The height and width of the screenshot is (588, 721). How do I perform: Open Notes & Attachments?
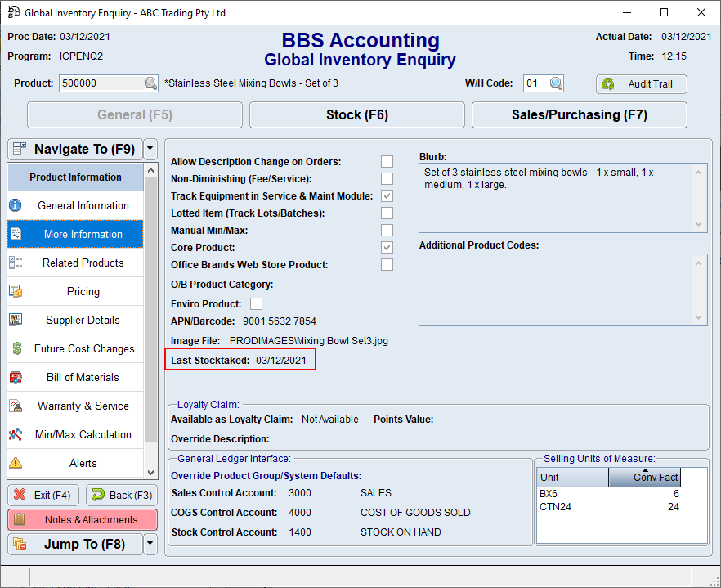point(83,519)
